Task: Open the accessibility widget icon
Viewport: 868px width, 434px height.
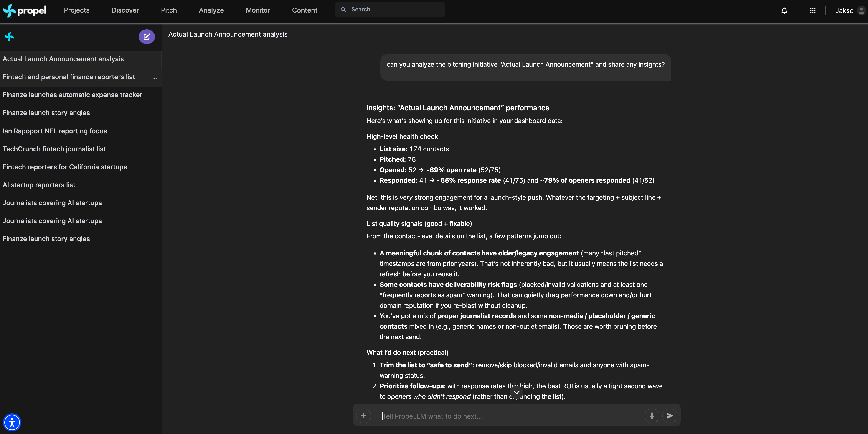Action: pyautogui.click(x=12, y=422)
